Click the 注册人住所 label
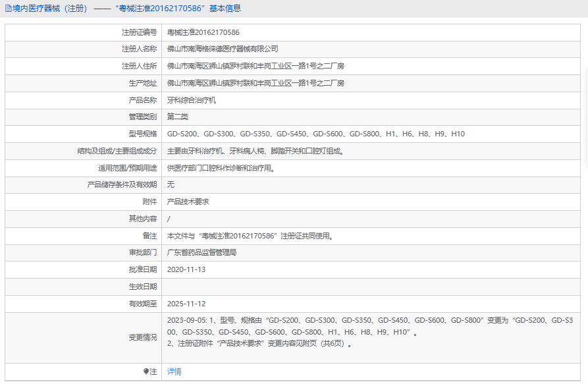 pyautogui.click(x=139, y=66)
